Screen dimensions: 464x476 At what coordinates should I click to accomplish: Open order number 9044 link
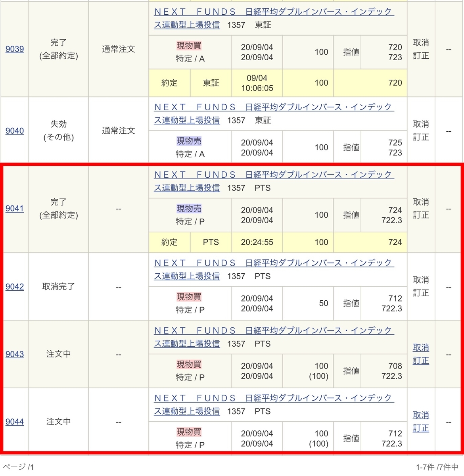15,422
